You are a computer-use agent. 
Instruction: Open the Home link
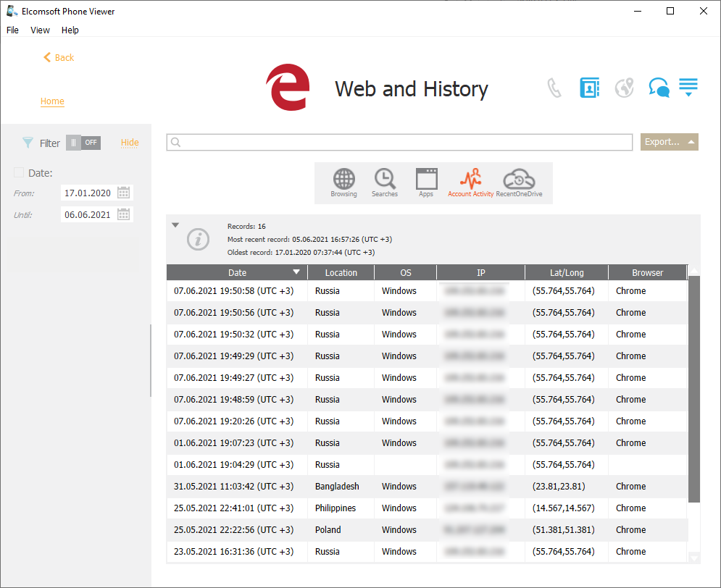(52, 101)
